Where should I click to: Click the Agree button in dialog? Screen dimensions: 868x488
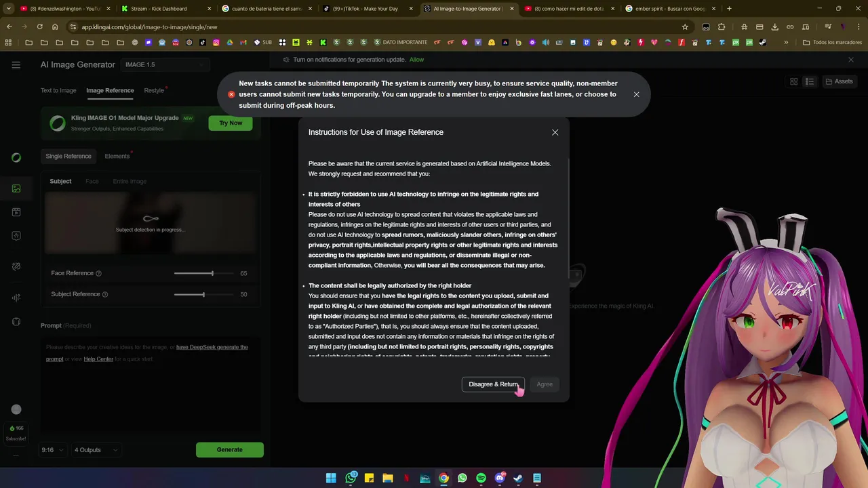point(545,384)
